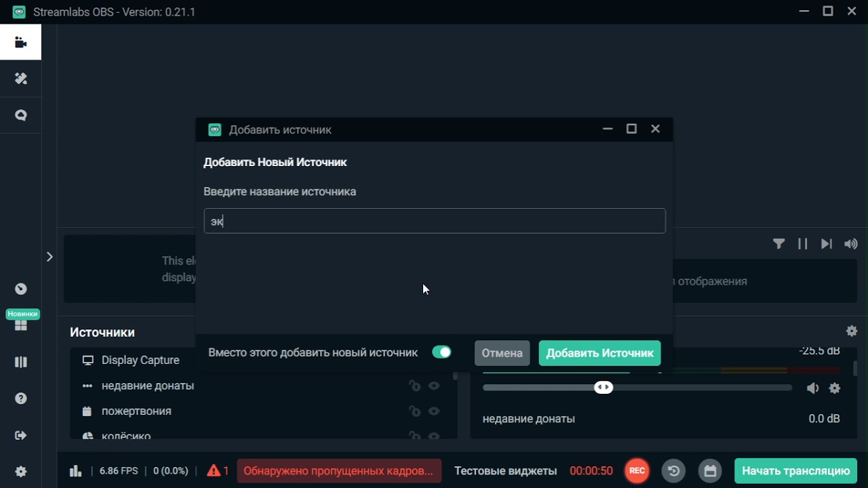Toggle lock on пожертвония source
This screenshot has height=488, width=868.
coord(414,411)
